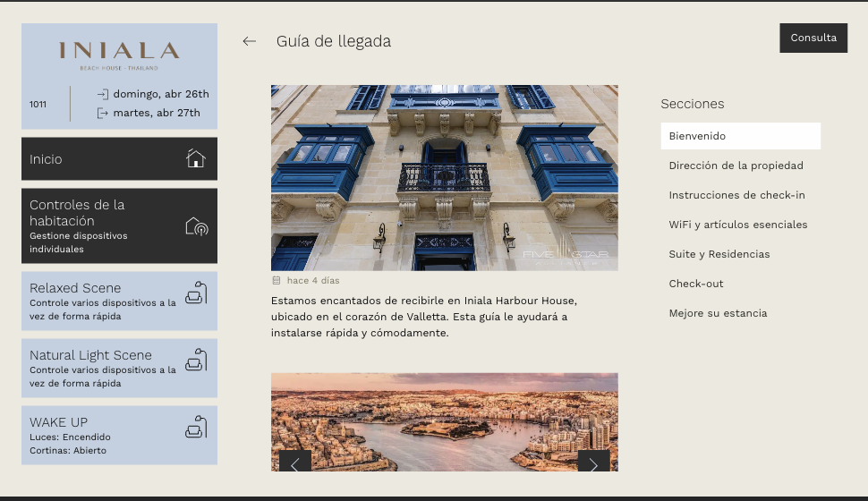
Task: Click the hace 4 días timestamp
Action: point(313,281)
